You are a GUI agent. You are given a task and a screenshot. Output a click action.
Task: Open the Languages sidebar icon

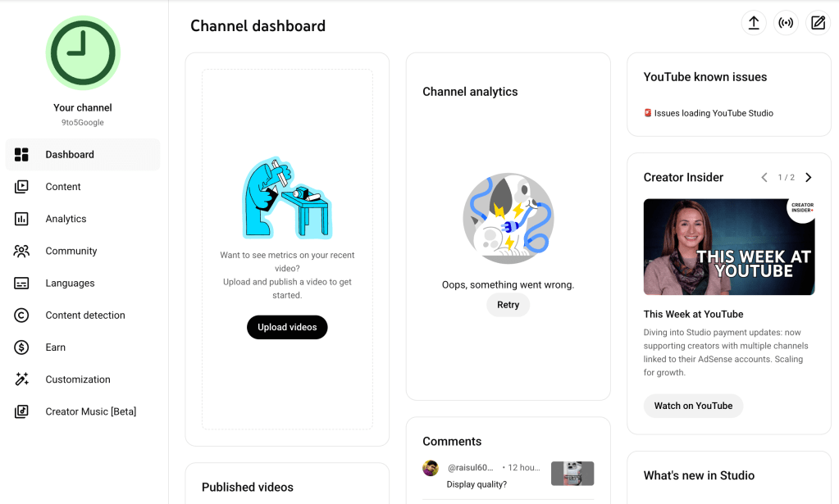click(x=20, y=283)
